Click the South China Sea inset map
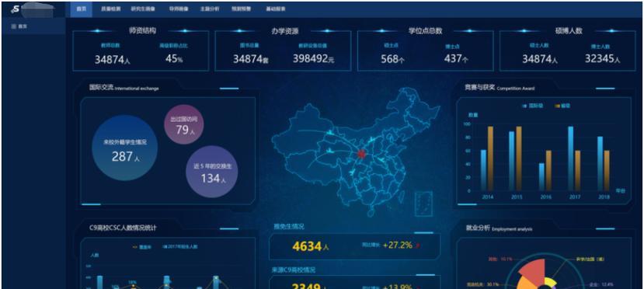The image size is (644, 289). 423,204
